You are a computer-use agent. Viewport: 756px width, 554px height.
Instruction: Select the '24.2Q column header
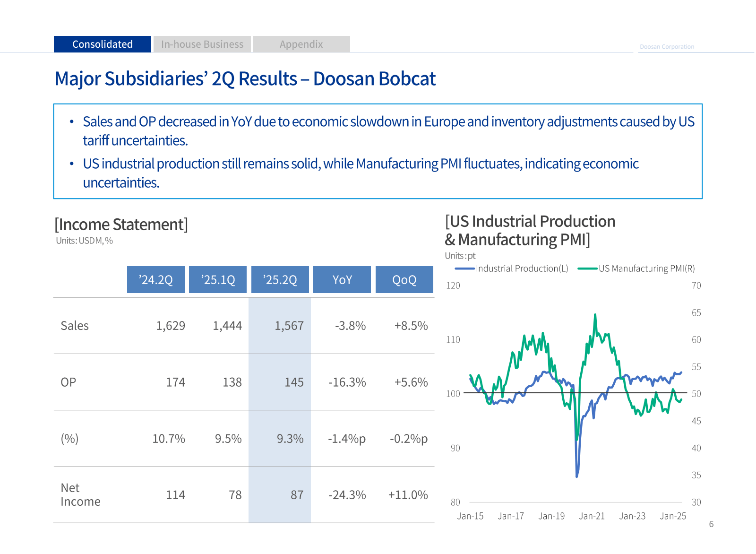click(156, 280)
